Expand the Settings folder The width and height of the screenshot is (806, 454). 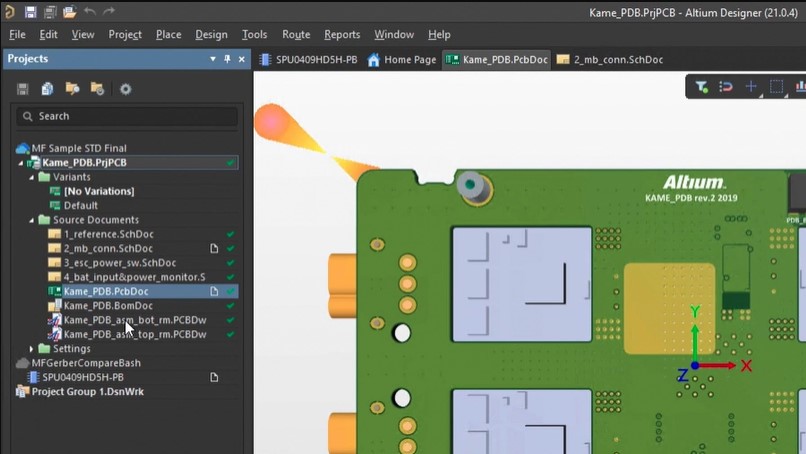pyautogui.click(x=32, y=349)
